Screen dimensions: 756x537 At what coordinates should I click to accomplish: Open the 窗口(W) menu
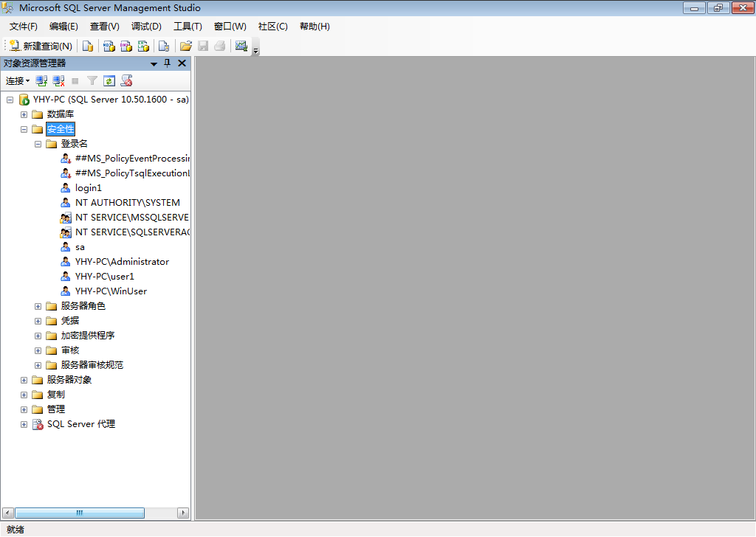pos(230,27)
